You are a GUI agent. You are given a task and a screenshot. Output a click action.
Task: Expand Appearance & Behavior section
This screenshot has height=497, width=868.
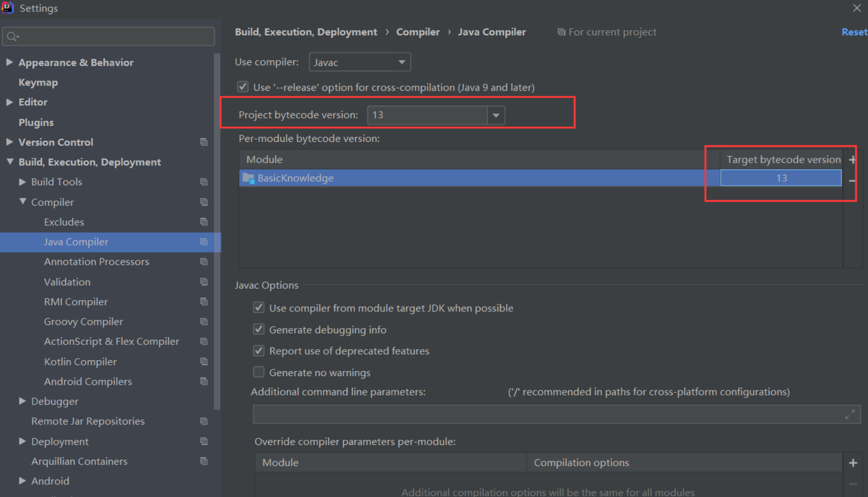click(x=9, y=62)
